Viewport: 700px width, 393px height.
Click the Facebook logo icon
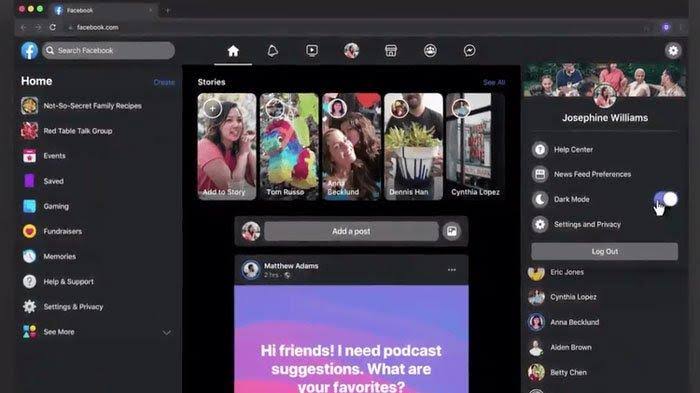coord(29,50)
